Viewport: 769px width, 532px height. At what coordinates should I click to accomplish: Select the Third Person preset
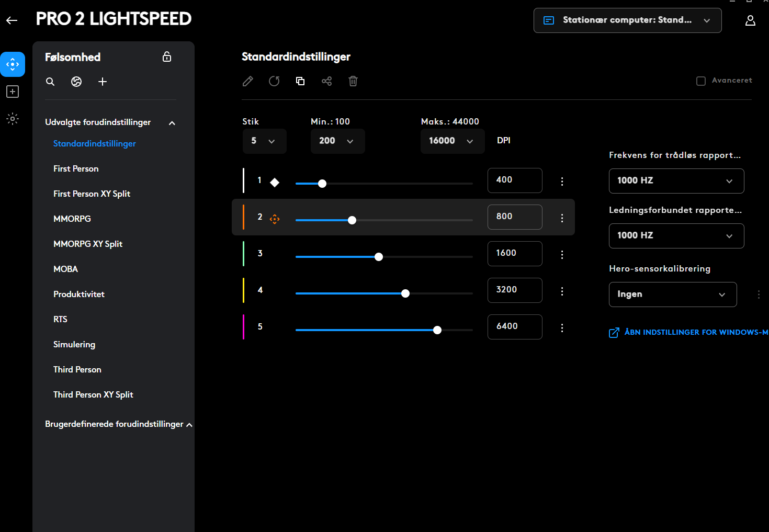77,369
